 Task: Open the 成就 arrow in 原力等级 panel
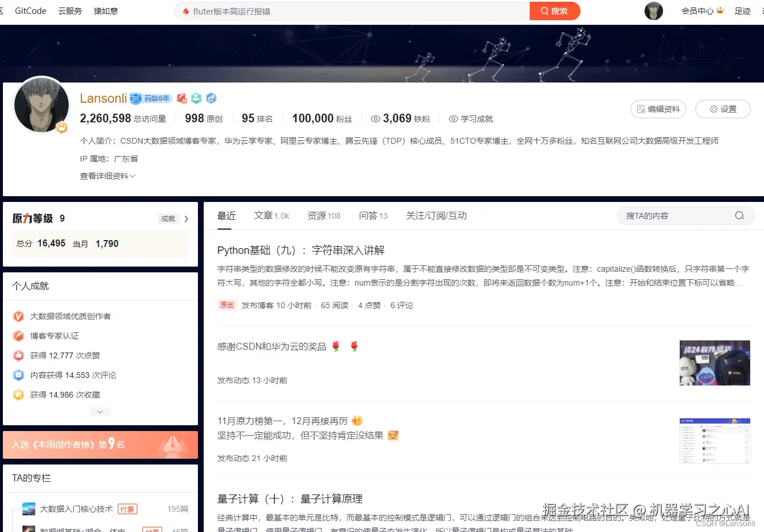186,219
